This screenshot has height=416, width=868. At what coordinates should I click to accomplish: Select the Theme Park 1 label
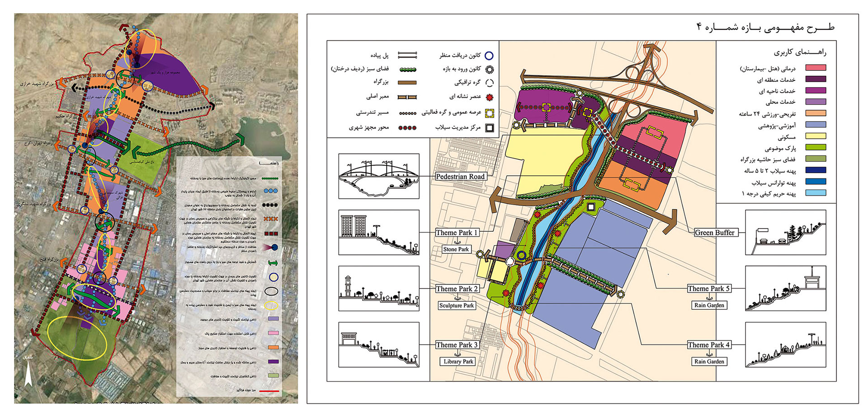click(456, 233)
